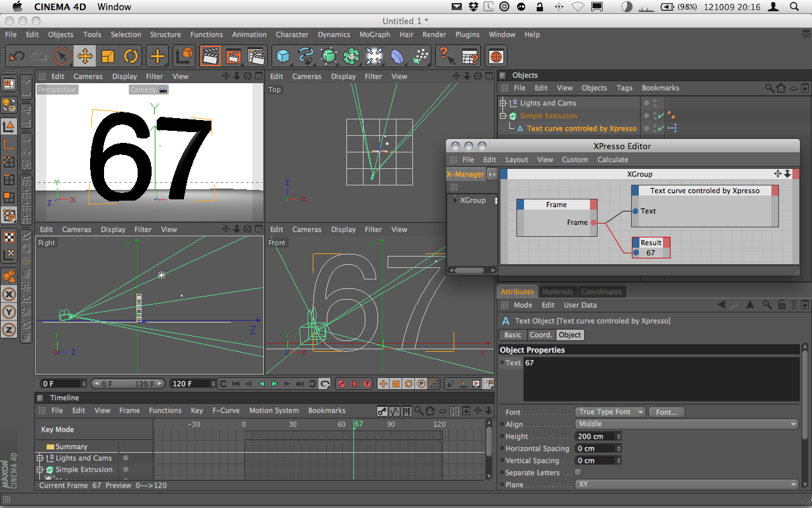Screen dimensions: 812x508
Task: Click the Record Active Objects red key button
Action: [x=341, y=384]
